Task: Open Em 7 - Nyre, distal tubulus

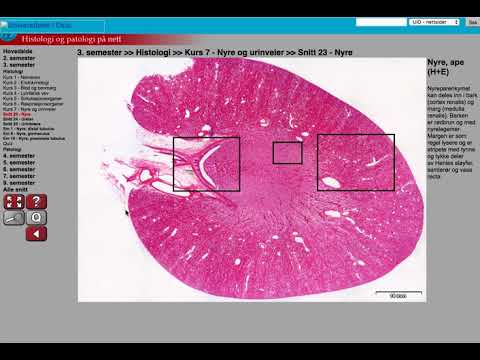Action: click(x=28, y=128)
